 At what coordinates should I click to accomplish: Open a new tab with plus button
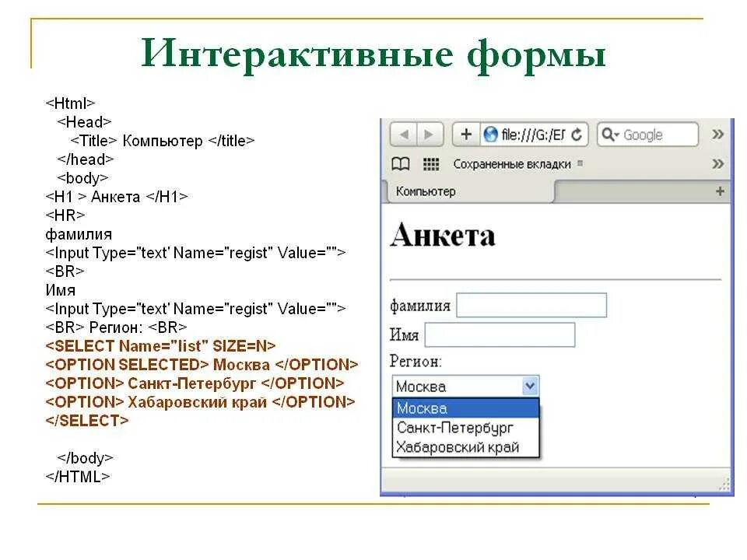(x=720, y=191)
